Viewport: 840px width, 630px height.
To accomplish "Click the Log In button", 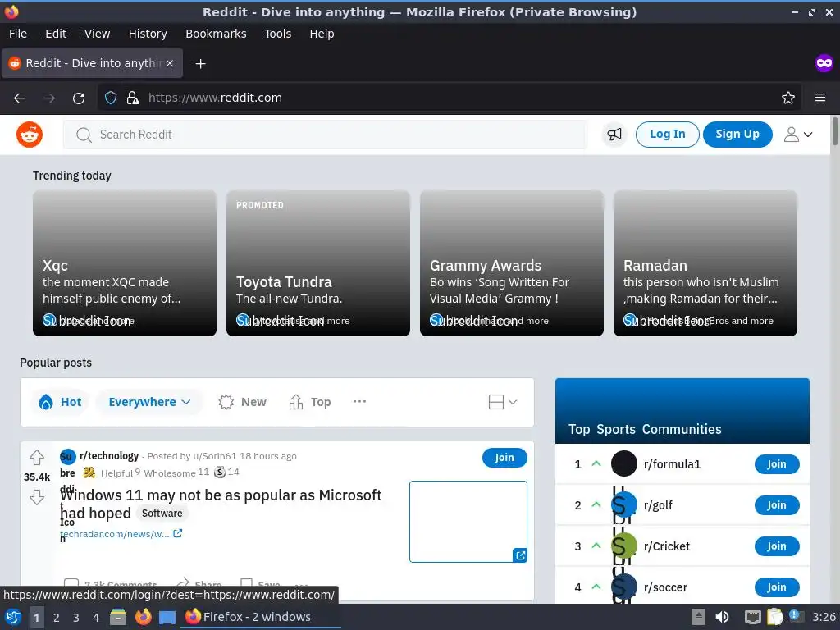I will tap(667, 134).
